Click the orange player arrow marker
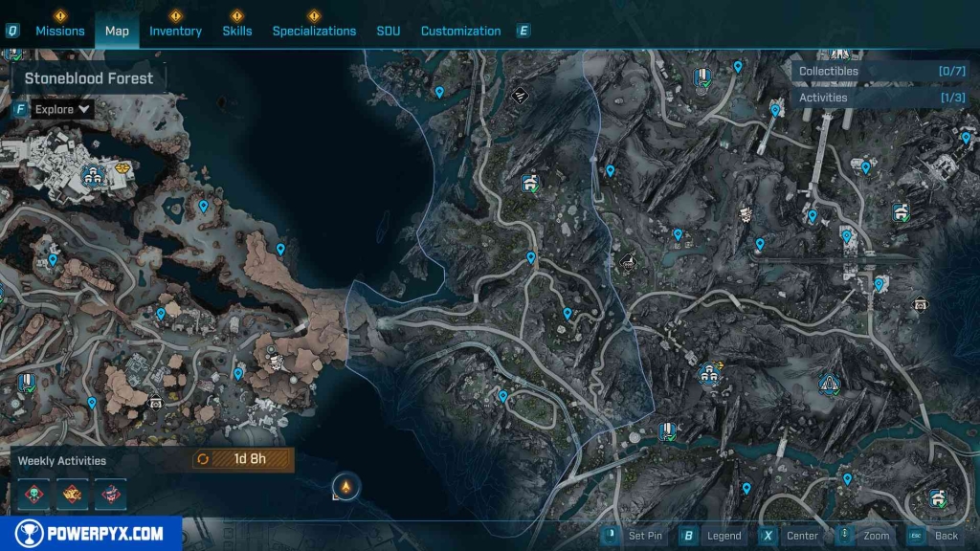The width and height of the screenshot is (980, 551). pos(345,487)
